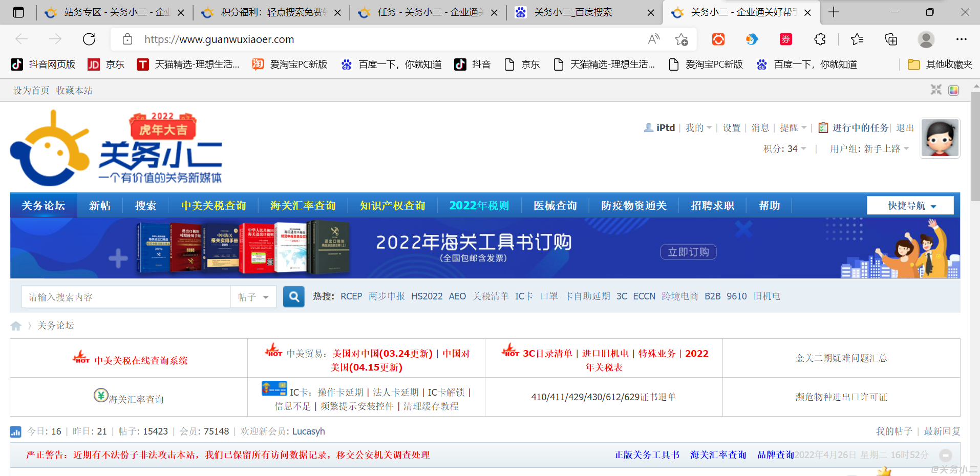980x476 pixels.
Task: Open 抖音网页版 bookmark
Action: [x=43, y=64]
